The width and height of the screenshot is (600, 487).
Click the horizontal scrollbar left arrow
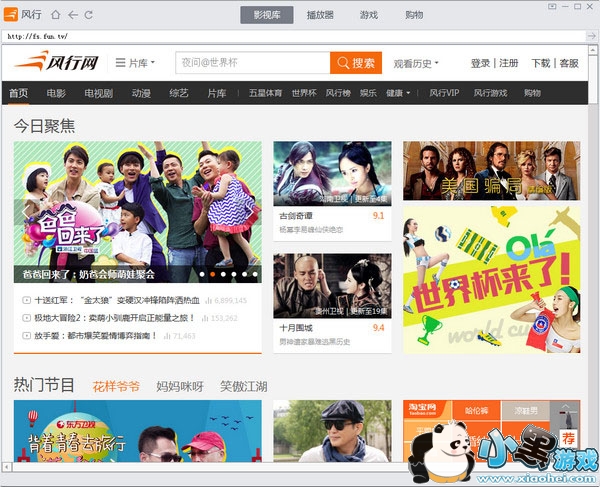coord(7,466)
